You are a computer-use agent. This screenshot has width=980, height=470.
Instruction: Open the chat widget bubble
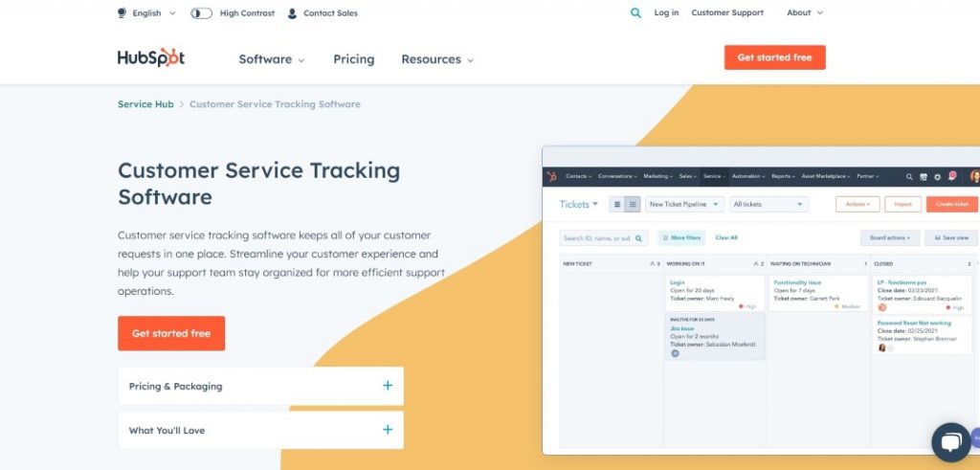point(950,442)
